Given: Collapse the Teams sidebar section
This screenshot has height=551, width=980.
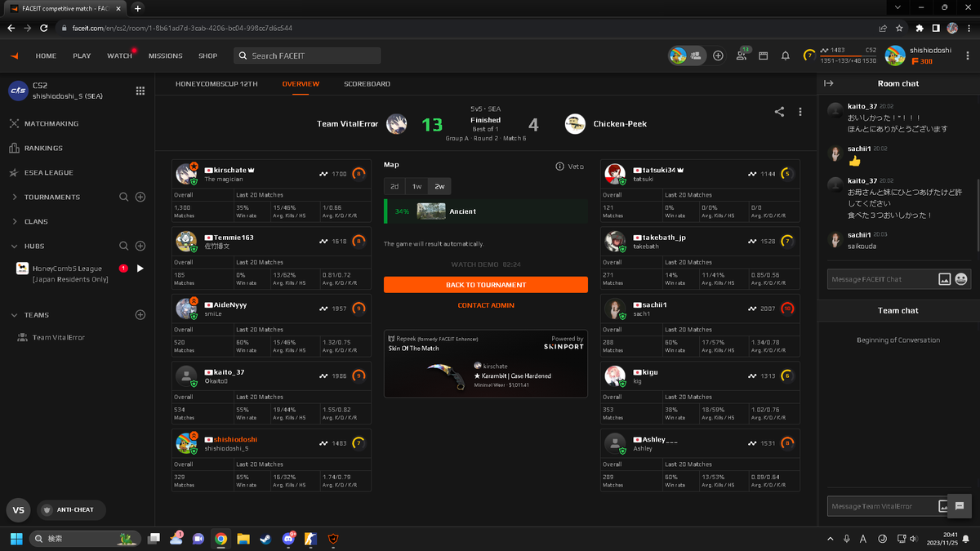Looking at the screenshot, I should point(15,314).
